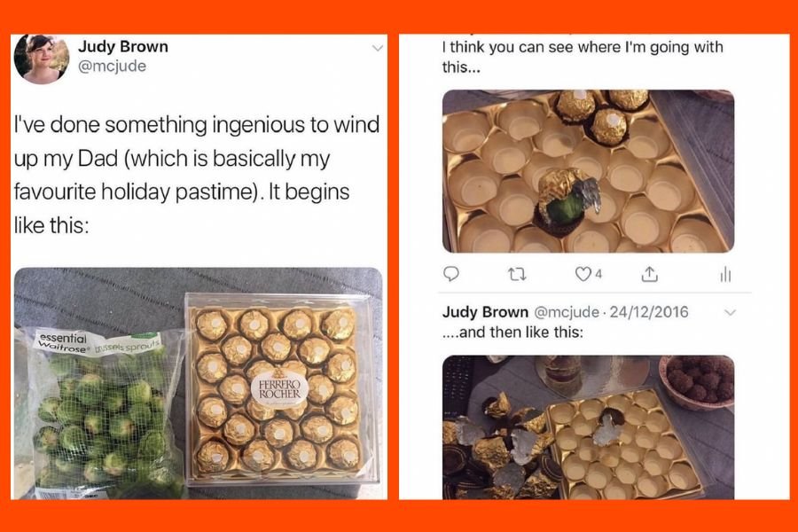View tweet analytics with the bar chart icon
The width and height of the screenshot is (798, 532).
pyautogui.click(x=724, y=275)
